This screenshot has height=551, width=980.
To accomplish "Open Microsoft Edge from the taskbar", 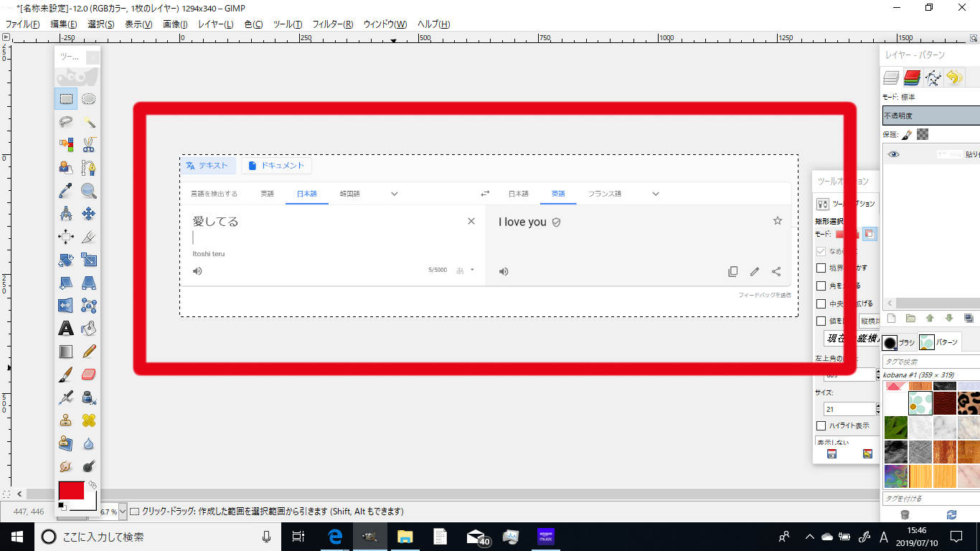I will (x=335, y=536).
